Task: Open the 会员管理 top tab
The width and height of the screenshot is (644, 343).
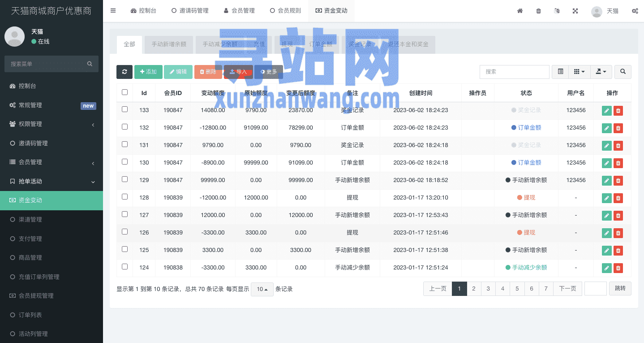Action: pyautogui.click(x=239, y=11)
